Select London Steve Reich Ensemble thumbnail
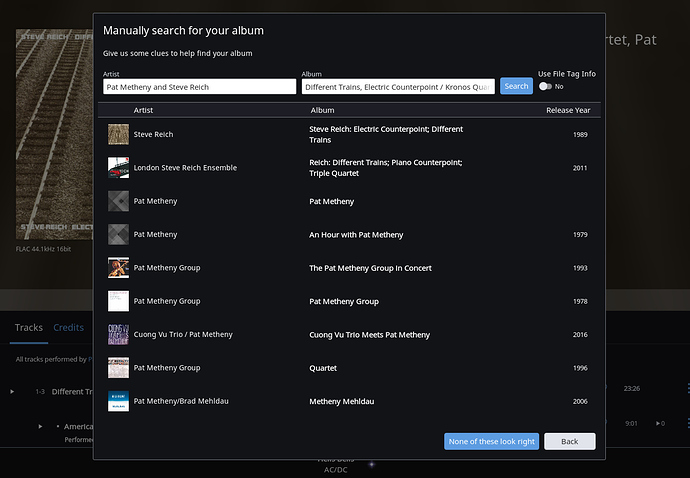 click(x=118, y=168)
